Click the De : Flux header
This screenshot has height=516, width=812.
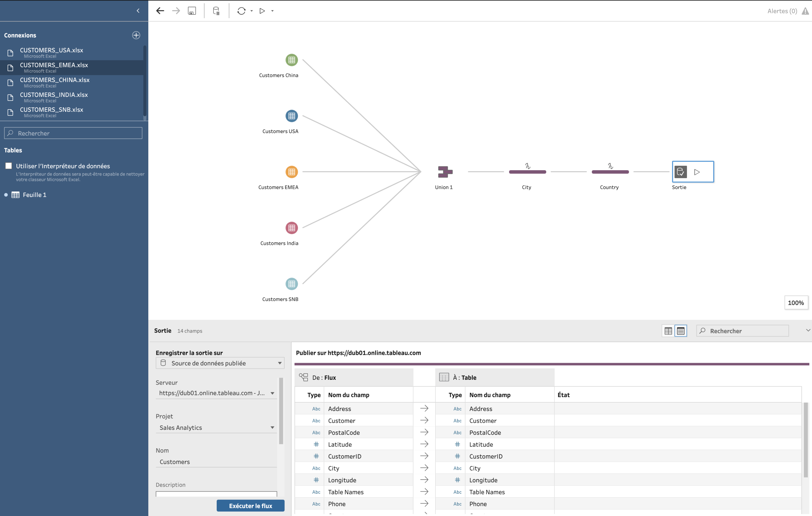click(354, 377)
